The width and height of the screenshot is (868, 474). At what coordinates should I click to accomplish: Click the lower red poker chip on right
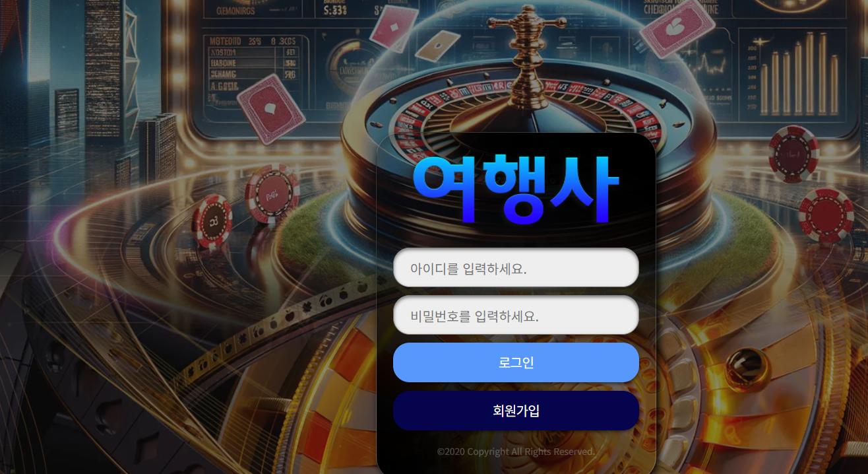(x=826, y=215)
